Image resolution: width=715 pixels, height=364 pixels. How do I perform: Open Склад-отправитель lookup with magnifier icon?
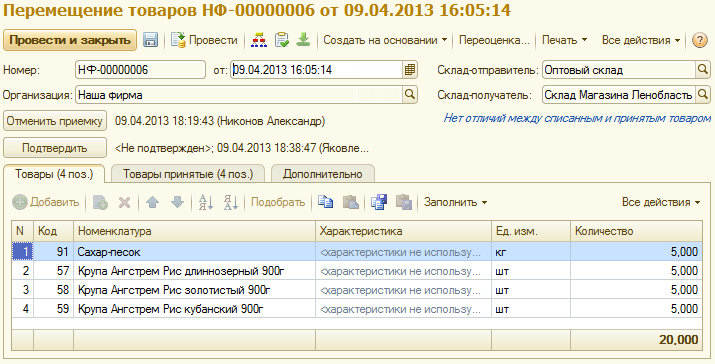[703, 70]
